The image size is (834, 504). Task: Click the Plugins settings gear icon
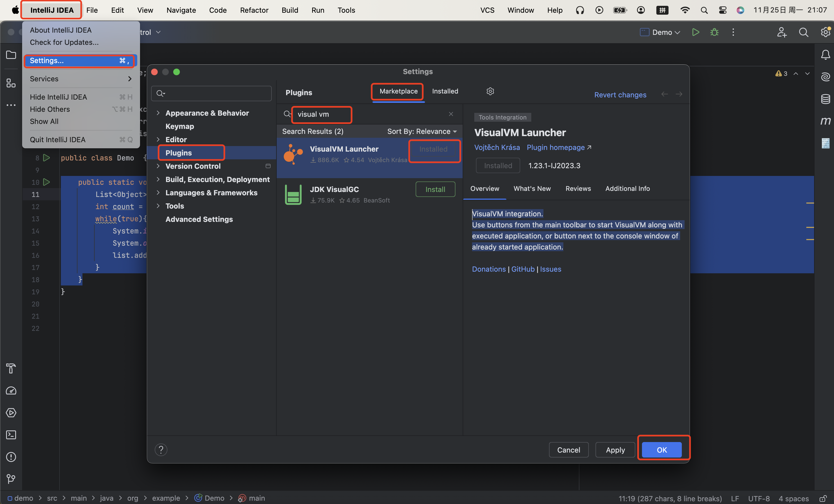490,91
